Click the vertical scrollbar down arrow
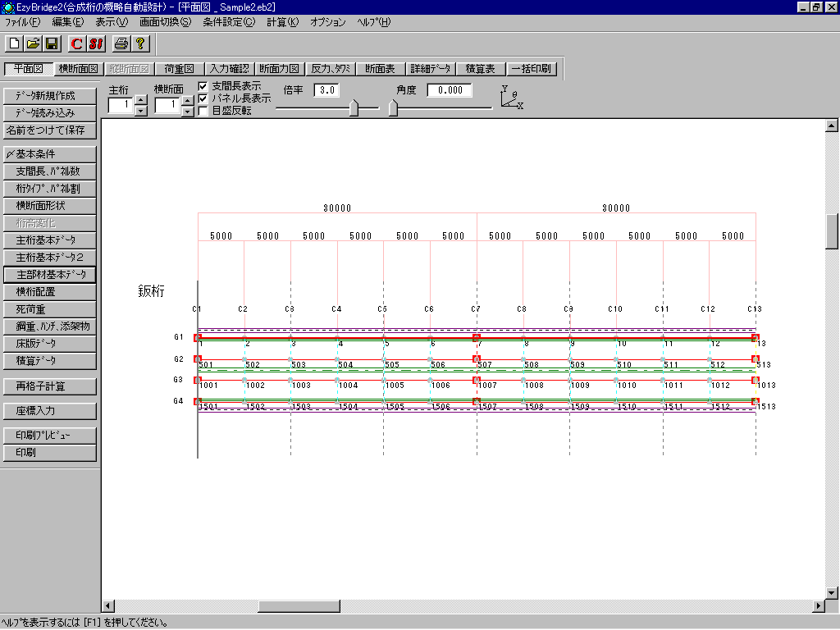Screen dimensions: 840x630 click(832, 593)
